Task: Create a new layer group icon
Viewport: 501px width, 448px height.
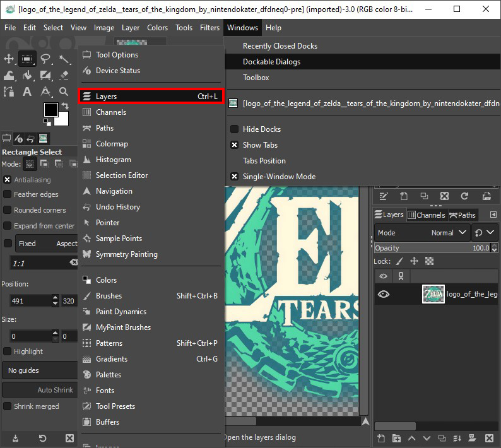Action: click(396, 438)
